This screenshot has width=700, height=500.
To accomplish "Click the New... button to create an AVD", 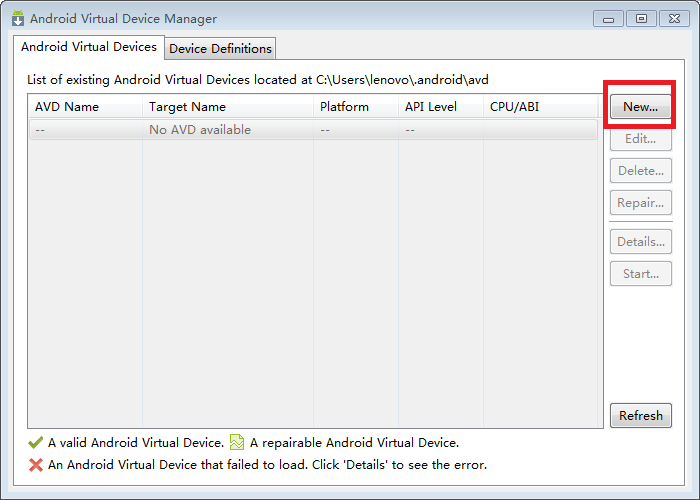I will [x=641, y=106].
